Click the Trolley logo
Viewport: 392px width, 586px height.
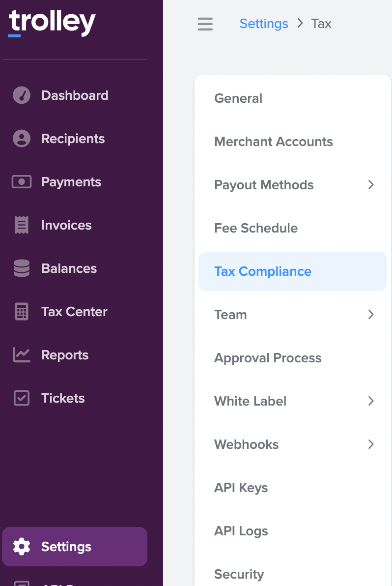52,23
